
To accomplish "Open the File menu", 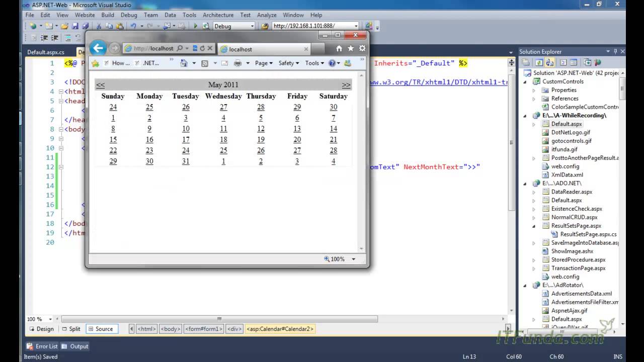I will point(30,15).
